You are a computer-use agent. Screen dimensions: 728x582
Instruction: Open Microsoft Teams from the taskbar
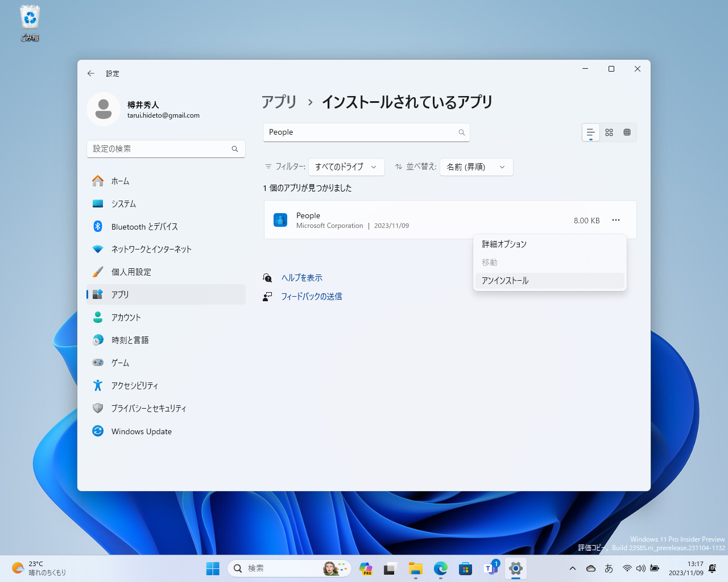(x=490, y=568)
